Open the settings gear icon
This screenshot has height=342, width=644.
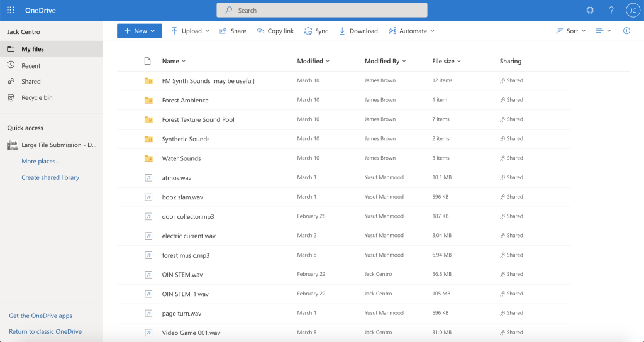590,10
